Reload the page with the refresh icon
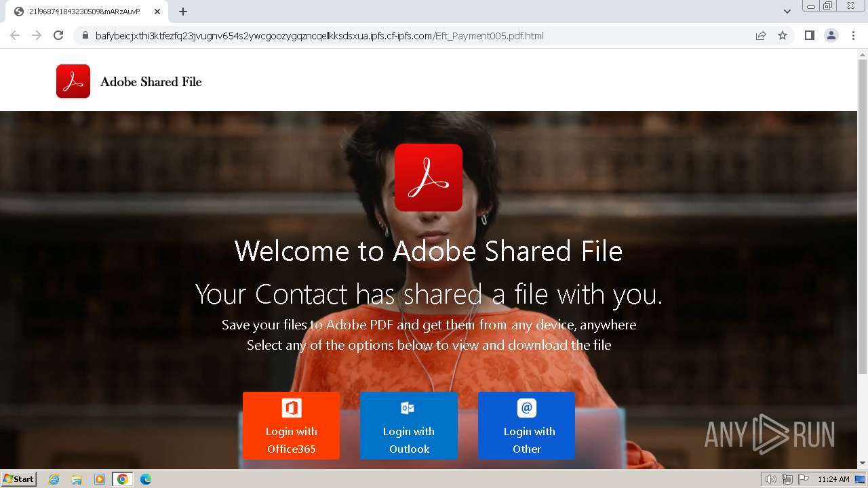 (58, 35)
